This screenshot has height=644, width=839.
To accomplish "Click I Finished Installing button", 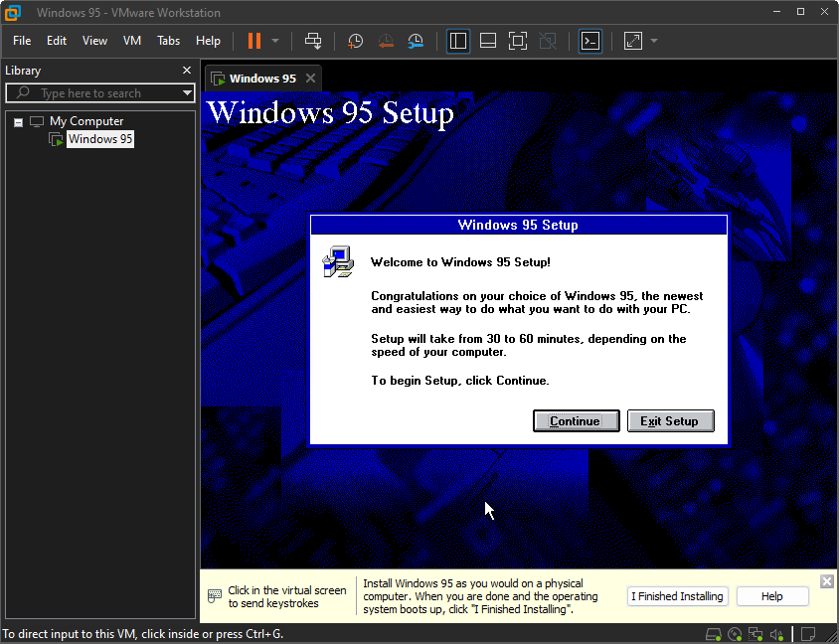I will 677,596.
